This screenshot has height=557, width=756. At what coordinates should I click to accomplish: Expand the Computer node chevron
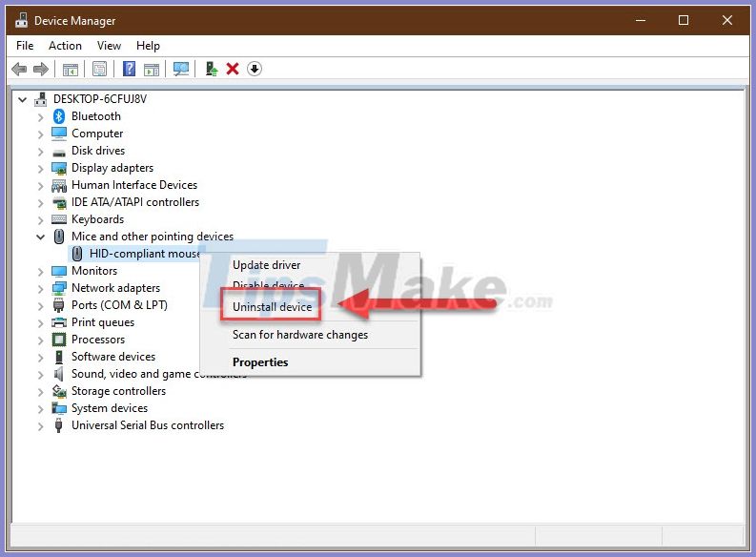point(40,134)
